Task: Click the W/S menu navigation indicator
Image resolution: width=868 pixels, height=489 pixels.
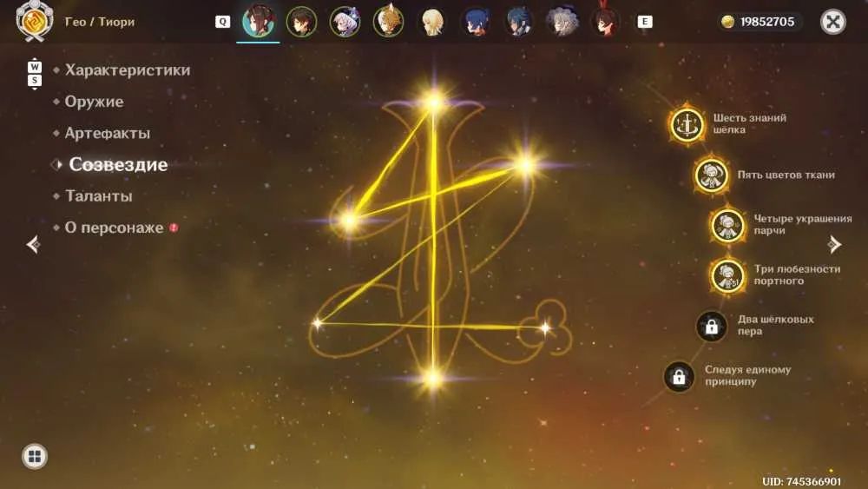Action: 35,74
